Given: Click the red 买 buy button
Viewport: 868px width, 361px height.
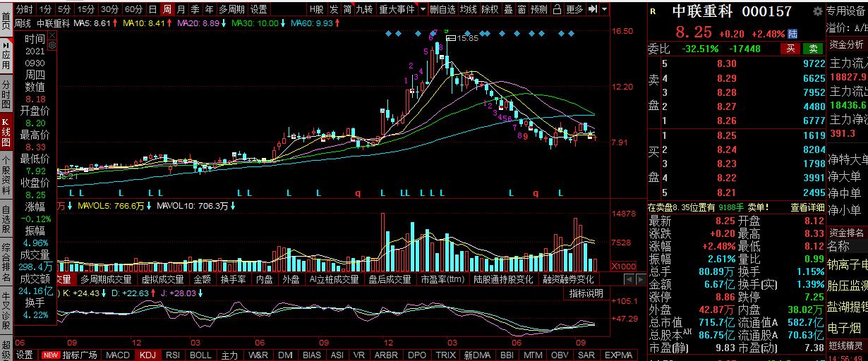Looking at the screenshot, I should point(791,49).
